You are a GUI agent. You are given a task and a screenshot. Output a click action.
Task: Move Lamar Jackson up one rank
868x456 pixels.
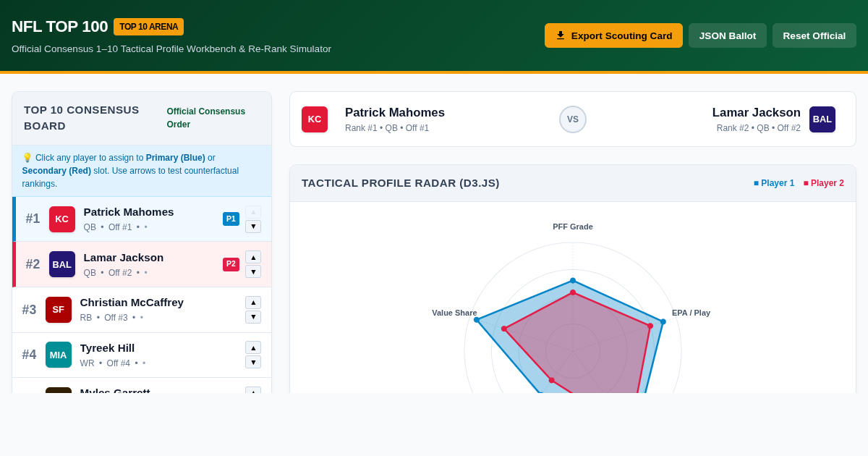[253, 257]
